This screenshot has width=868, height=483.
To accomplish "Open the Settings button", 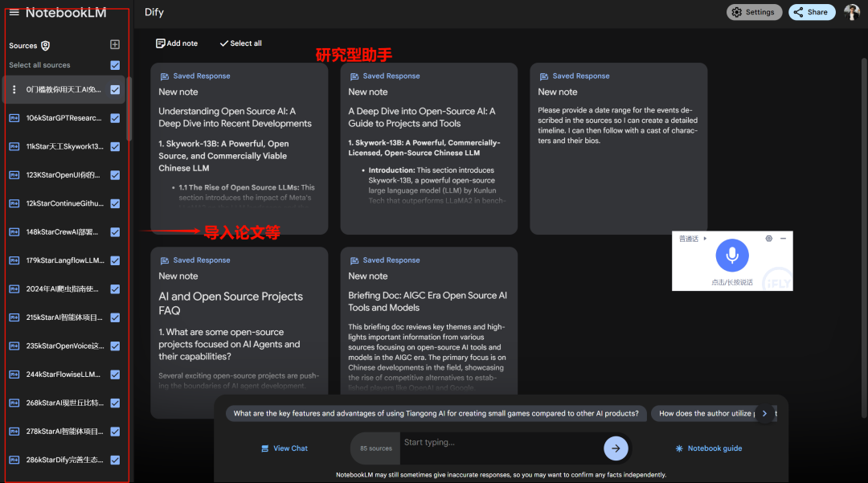I will 754,12.
